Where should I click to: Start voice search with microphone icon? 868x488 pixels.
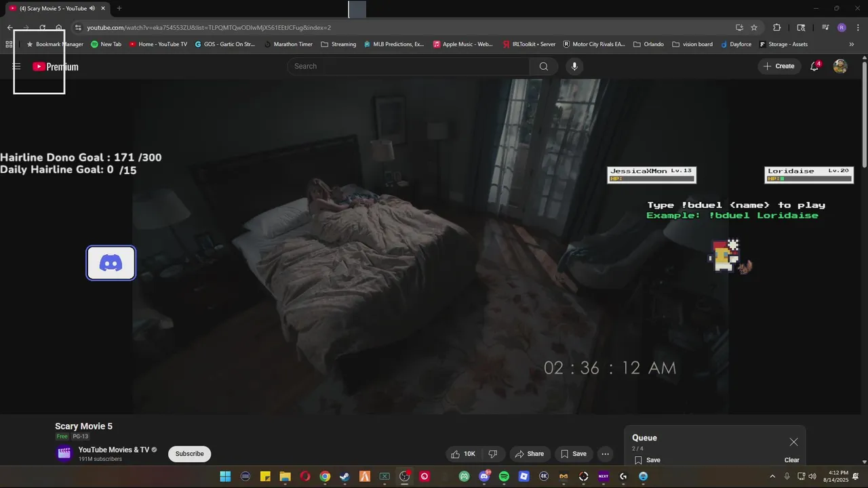(x=574, y=66)
